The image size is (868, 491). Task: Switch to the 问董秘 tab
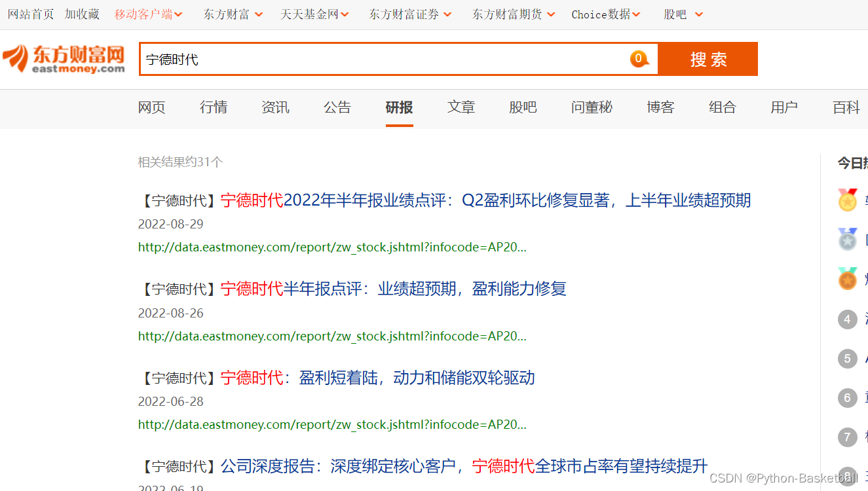point(592,107)
